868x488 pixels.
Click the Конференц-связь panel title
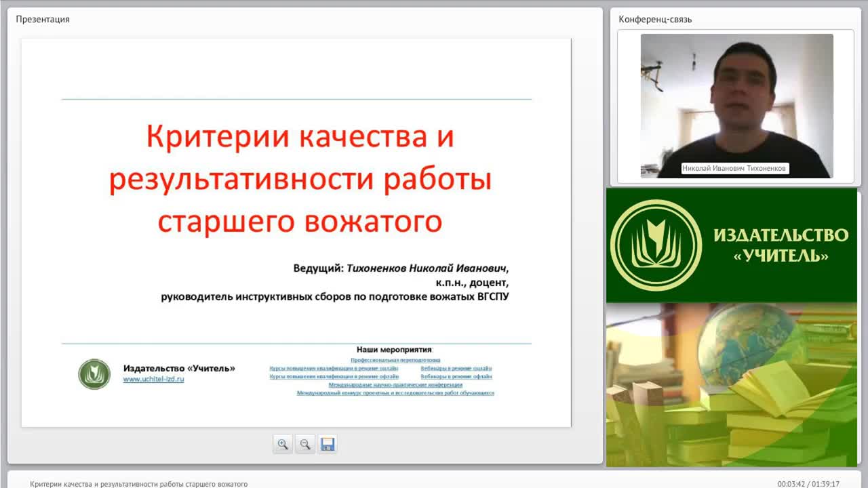tap(655, 19)
